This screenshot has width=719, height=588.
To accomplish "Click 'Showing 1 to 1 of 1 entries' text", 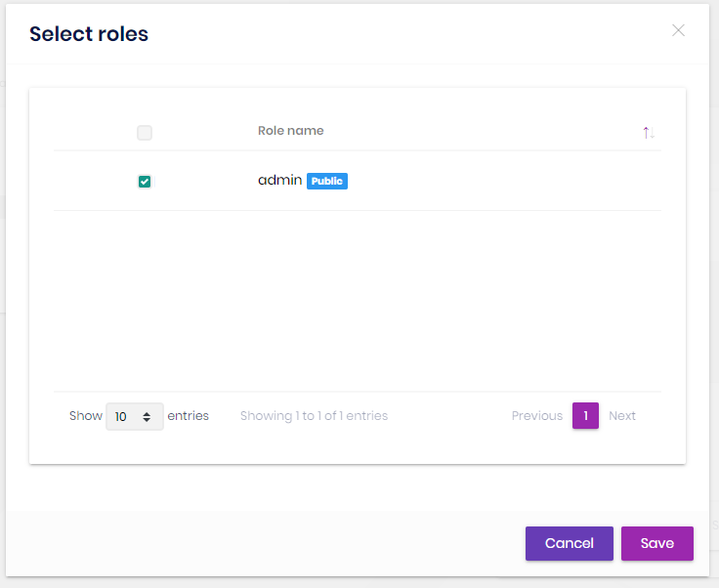I will coord(315,416).
